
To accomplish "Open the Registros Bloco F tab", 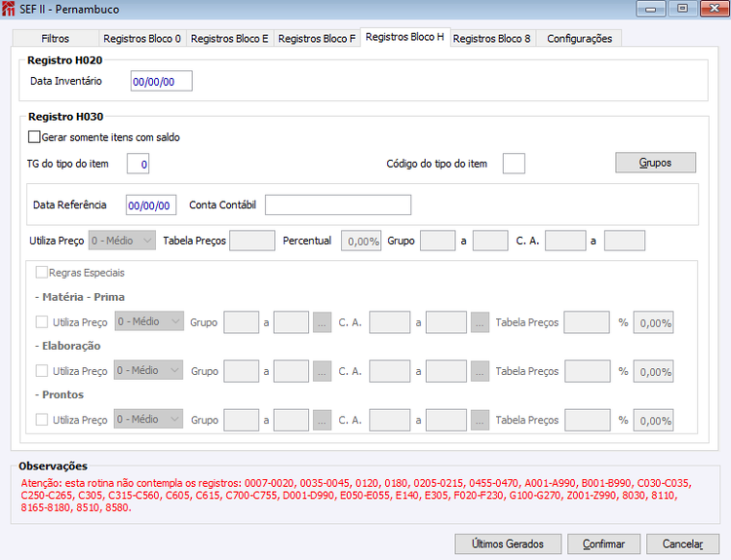I will (x=317, y=39).
